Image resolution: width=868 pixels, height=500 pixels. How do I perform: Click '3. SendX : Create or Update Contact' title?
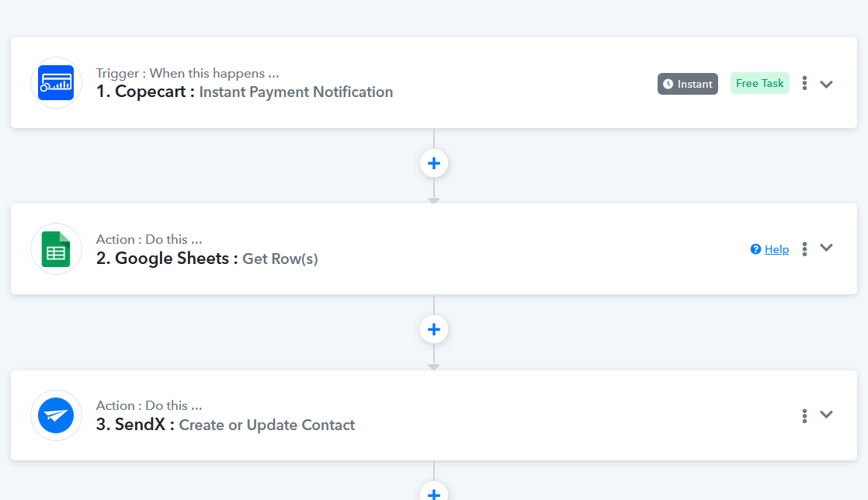225,424
